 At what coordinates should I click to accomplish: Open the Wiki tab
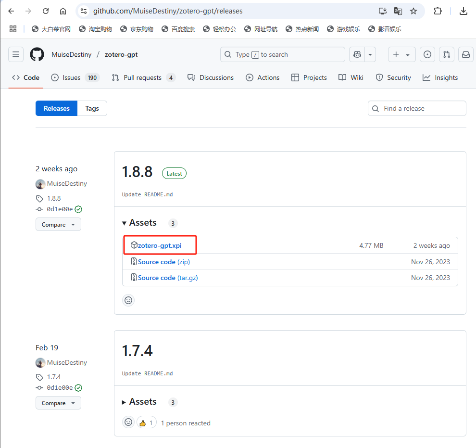click(x=351, y=78)
